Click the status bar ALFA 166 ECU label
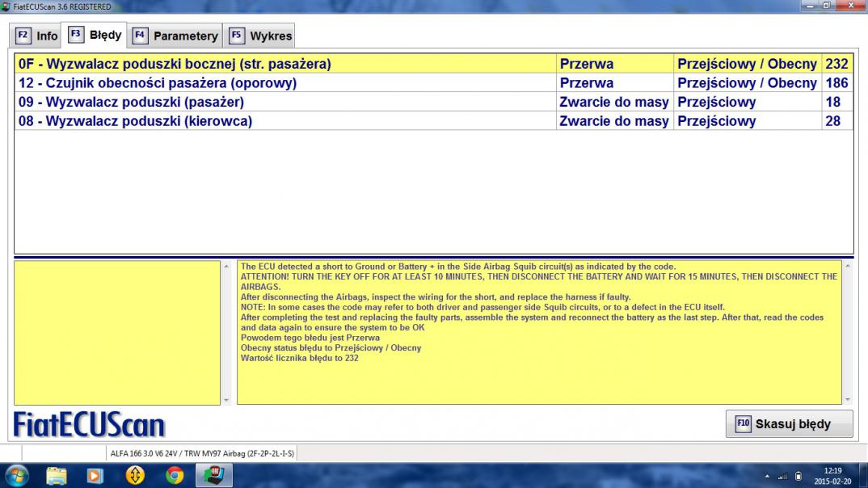Image resolution: width=868 pixels, height=488 pixels. pyautogui.click(x=202, y=453)
